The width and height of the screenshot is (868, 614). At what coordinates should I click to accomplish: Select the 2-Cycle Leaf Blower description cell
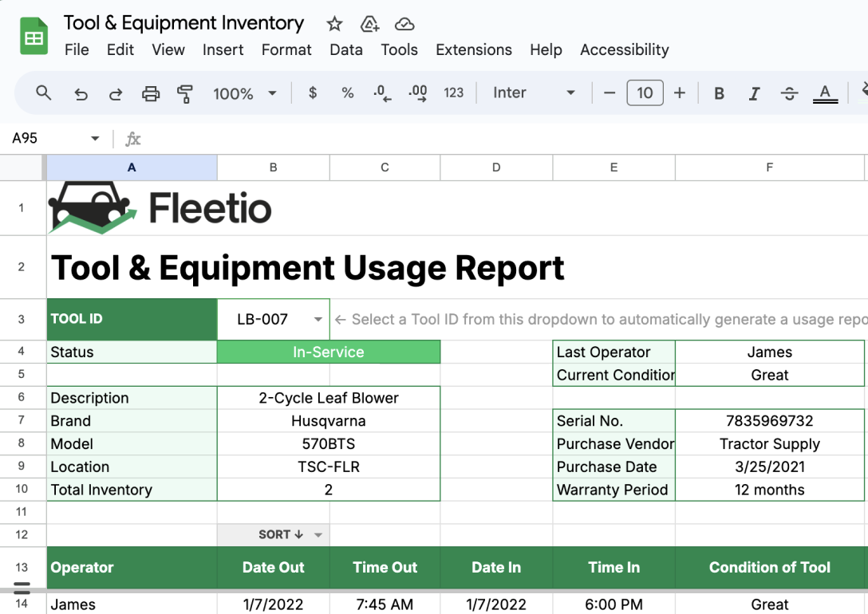(x=329, y=398)
